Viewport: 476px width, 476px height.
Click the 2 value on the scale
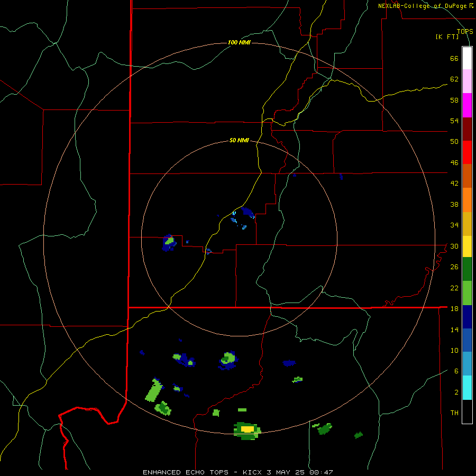456,392
